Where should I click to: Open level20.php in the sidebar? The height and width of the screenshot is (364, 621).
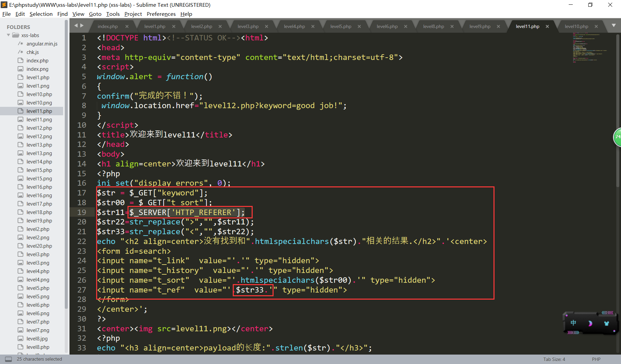coord(39,246)
